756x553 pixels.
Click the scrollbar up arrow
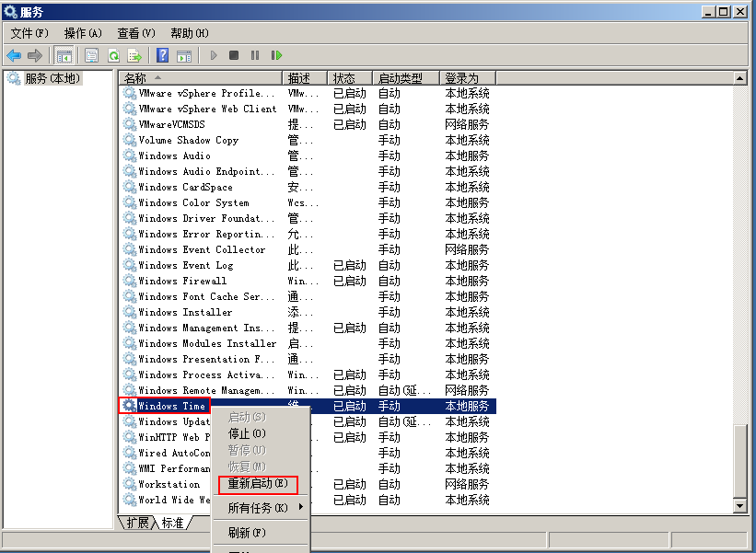(739, 78)
